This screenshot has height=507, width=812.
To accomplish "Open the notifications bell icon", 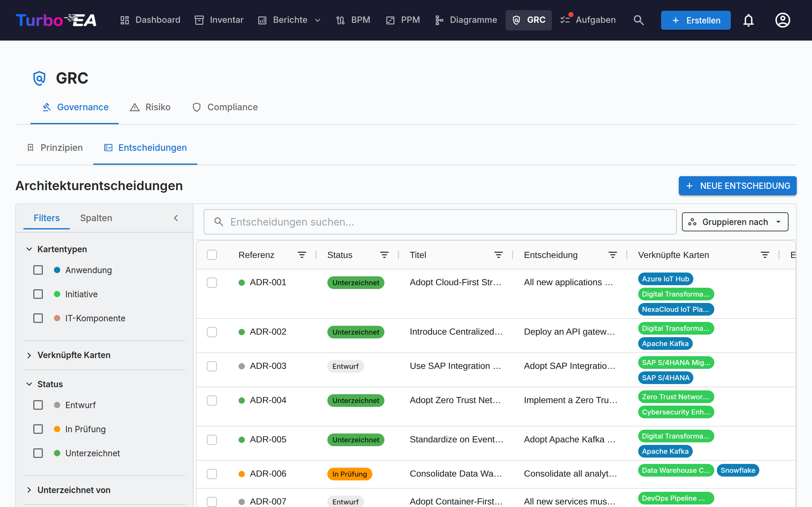I will tap(748, 20).
